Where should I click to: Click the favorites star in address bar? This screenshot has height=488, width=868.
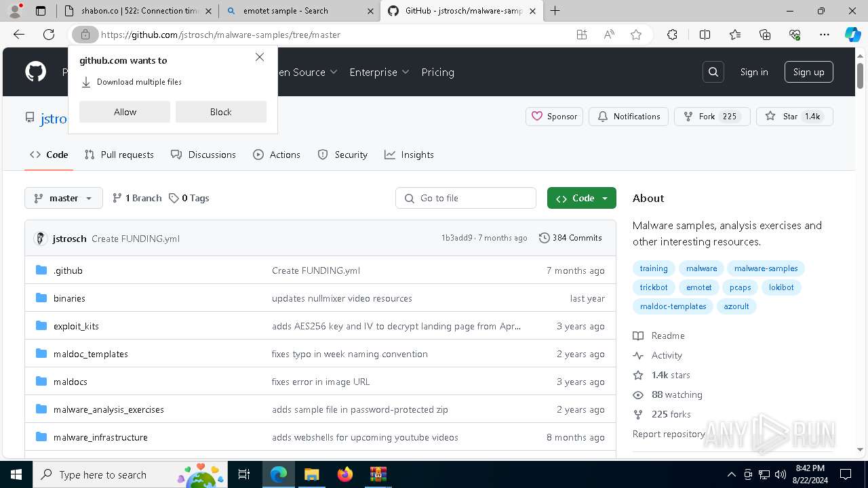636,35
